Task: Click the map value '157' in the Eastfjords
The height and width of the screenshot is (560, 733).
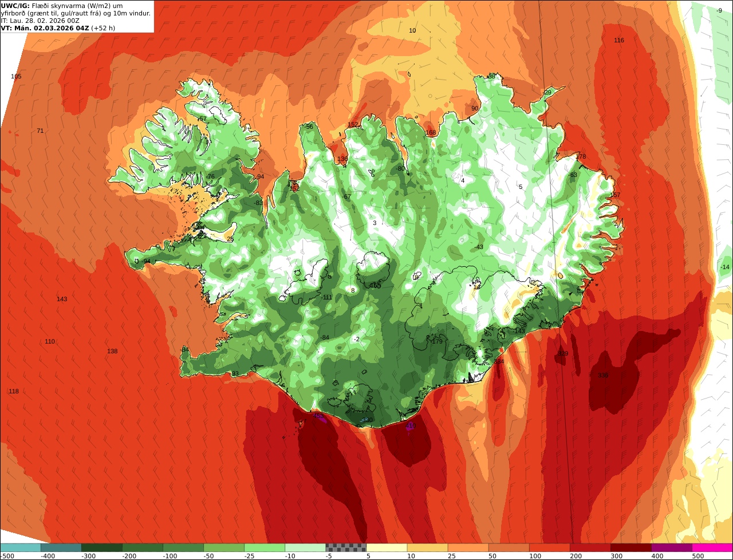Action: point(616,195)
